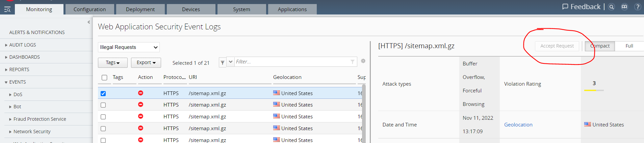Open the documentation book icon
This screenshot has height=143, width=644.
pos(624,7)
